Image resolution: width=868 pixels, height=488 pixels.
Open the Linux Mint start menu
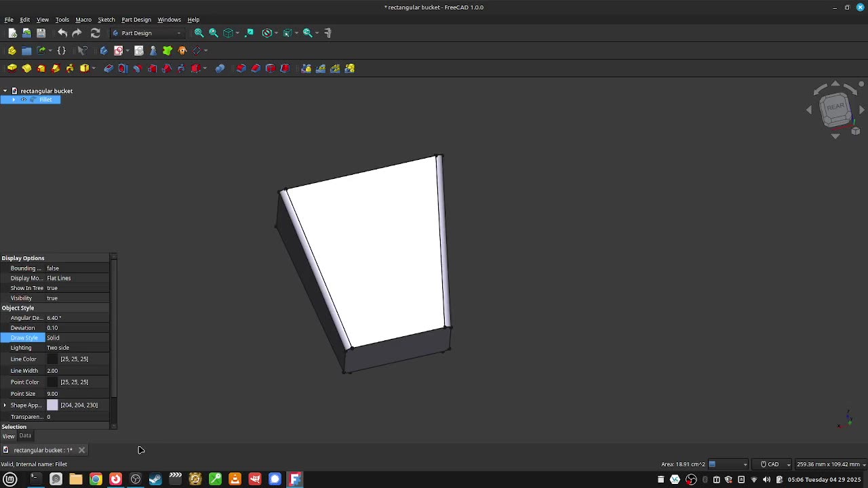click(x=10, y=479)
